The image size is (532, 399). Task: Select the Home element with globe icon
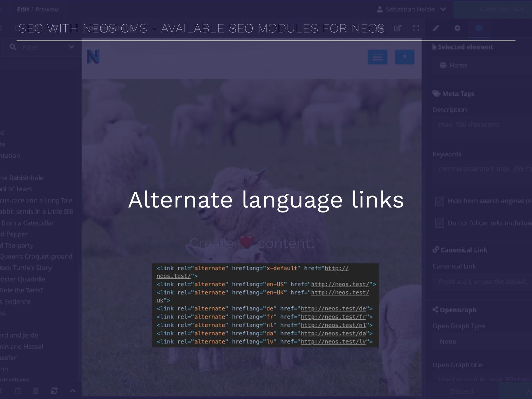click(x=482, y=65)
